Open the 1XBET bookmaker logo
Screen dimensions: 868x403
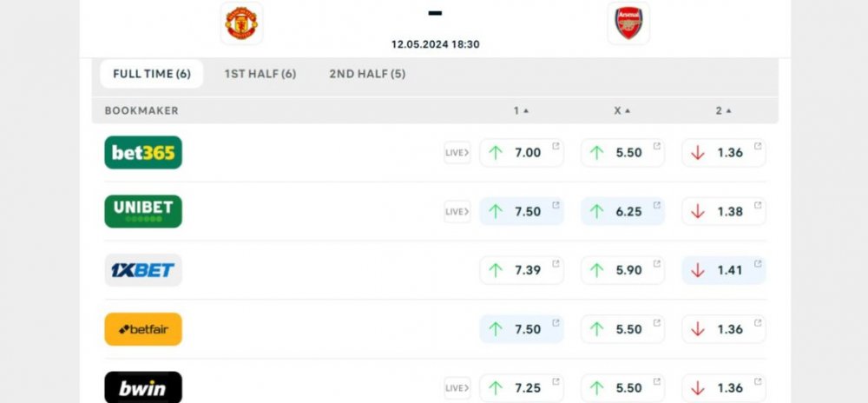(143, 270)
